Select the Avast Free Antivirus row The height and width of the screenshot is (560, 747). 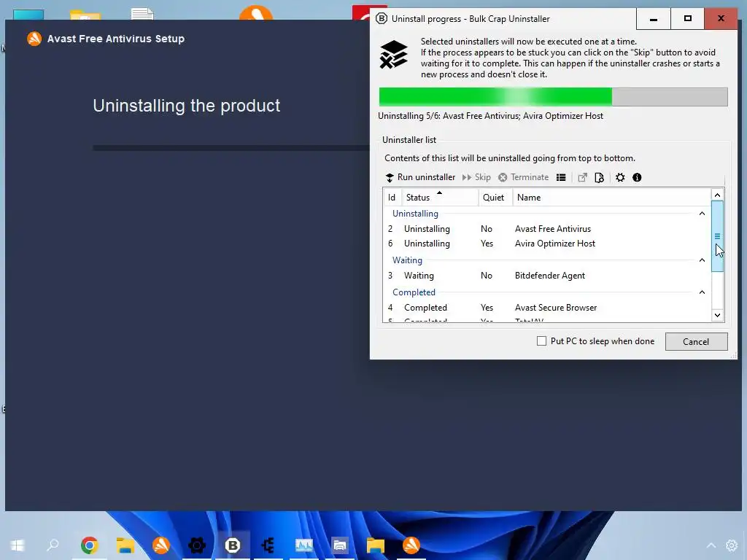coord(547,228)
